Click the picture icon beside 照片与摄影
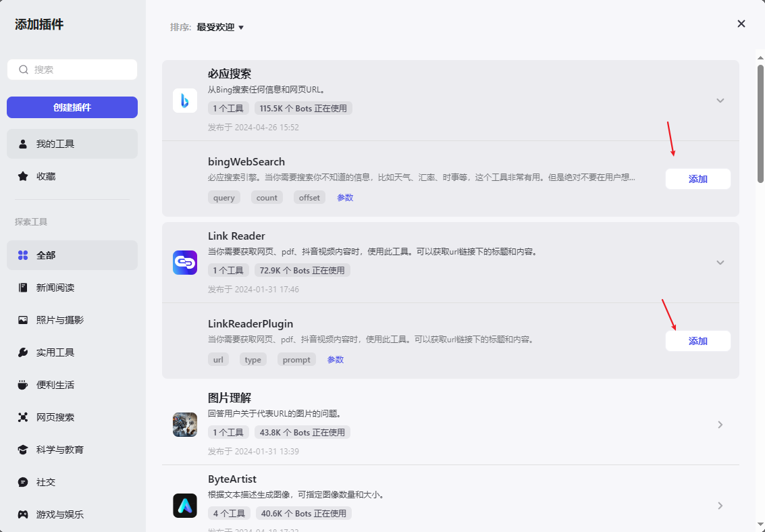The image size is (765, 532). pos(23,320)
